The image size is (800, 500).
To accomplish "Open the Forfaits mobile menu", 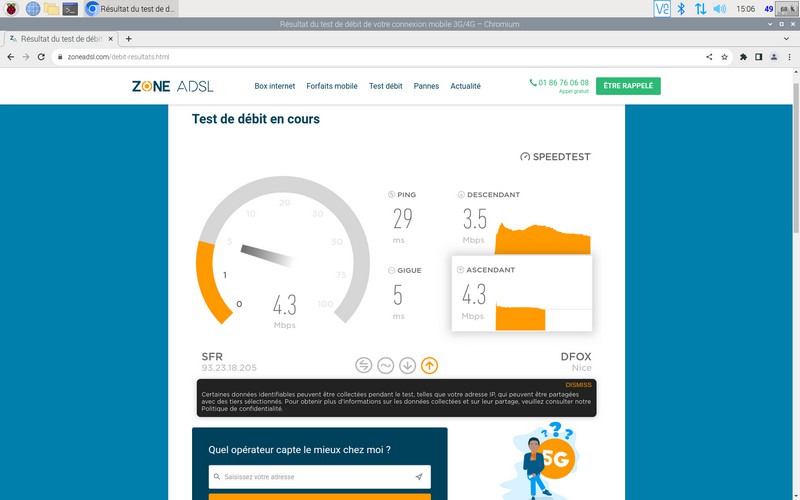I will tap(332, 86).
